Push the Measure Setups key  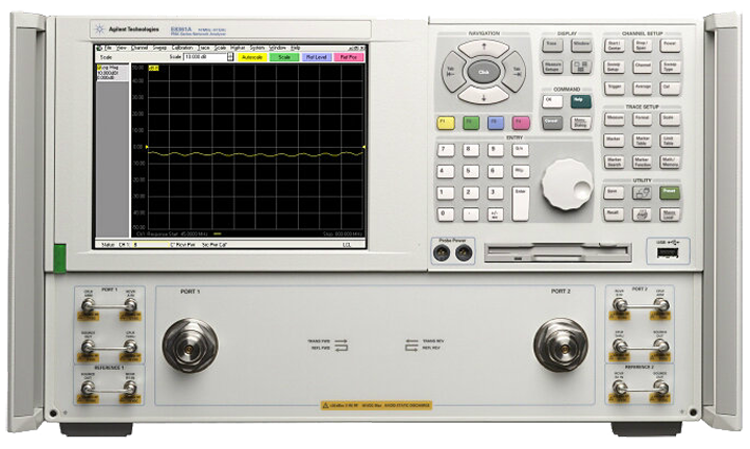pyautogui.click(x=552, y=67)
